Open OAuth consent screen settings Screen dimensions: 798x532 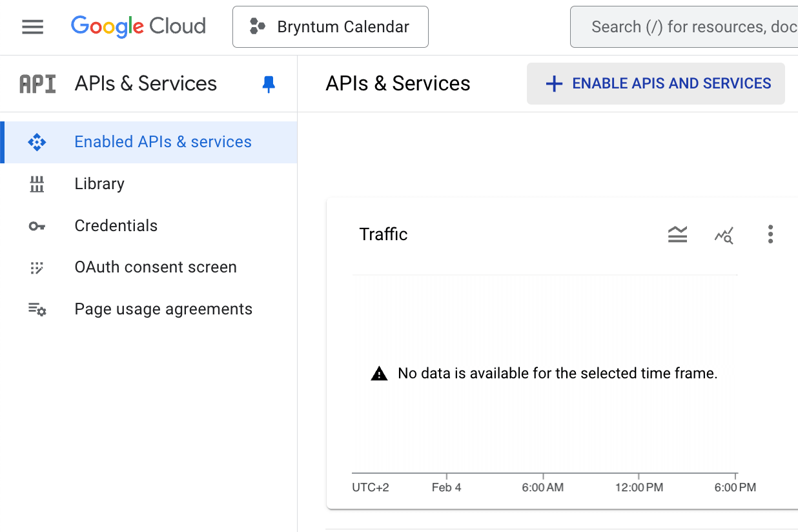click(149, 267)
